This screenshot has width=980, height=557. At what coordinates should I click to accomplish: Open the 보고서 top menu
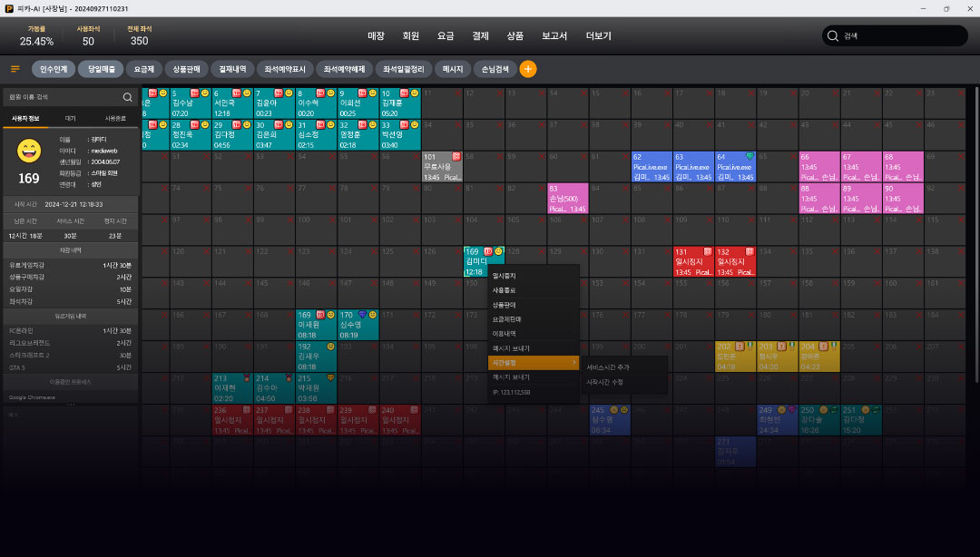[554, 36]
